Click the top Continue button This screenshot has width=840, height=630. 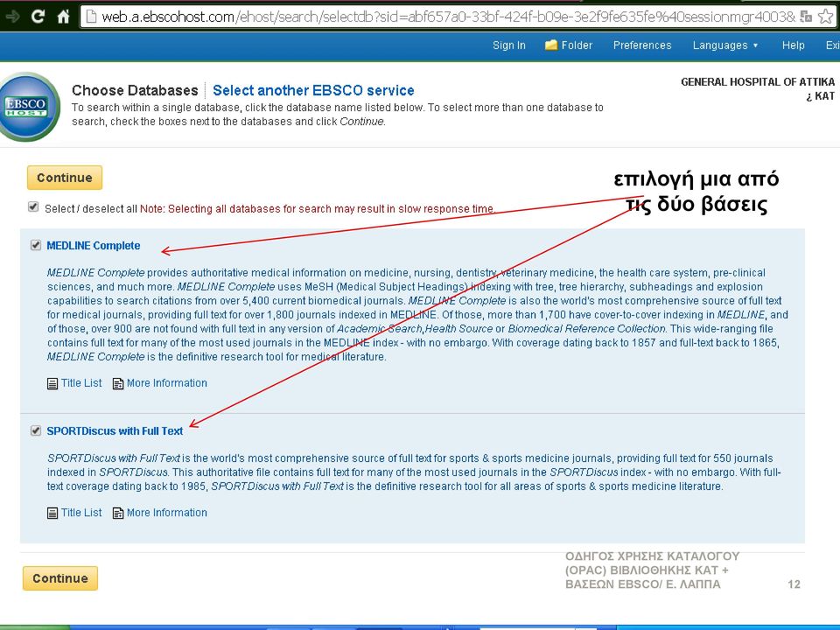[64, 178]
